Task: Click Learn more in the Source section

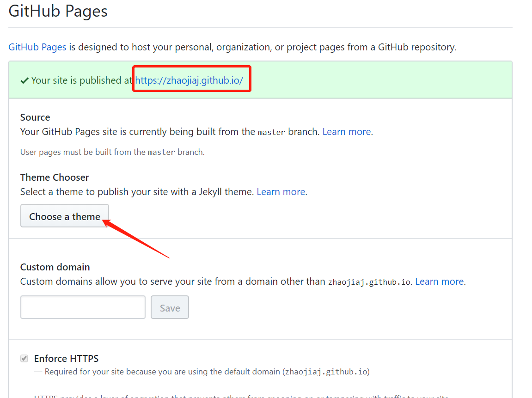Action: [x=346, y=132]
